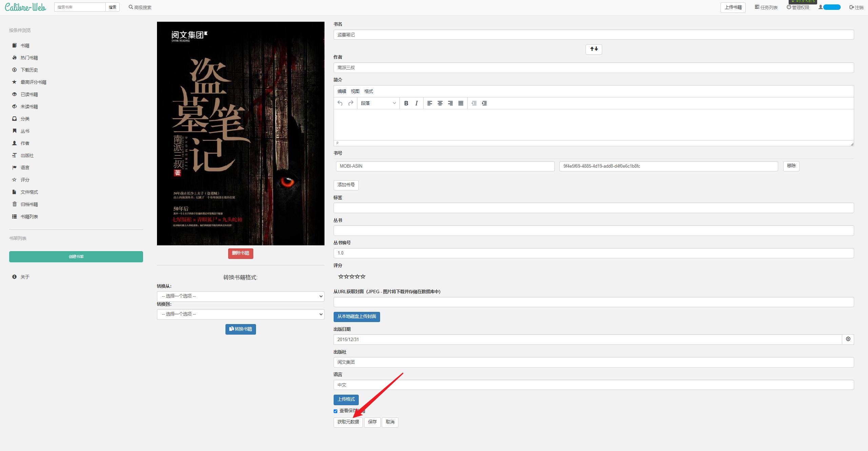The width and height of the screenshot is (868, 451).
Task: Set rating to five stars
Action: click(363, 277)
